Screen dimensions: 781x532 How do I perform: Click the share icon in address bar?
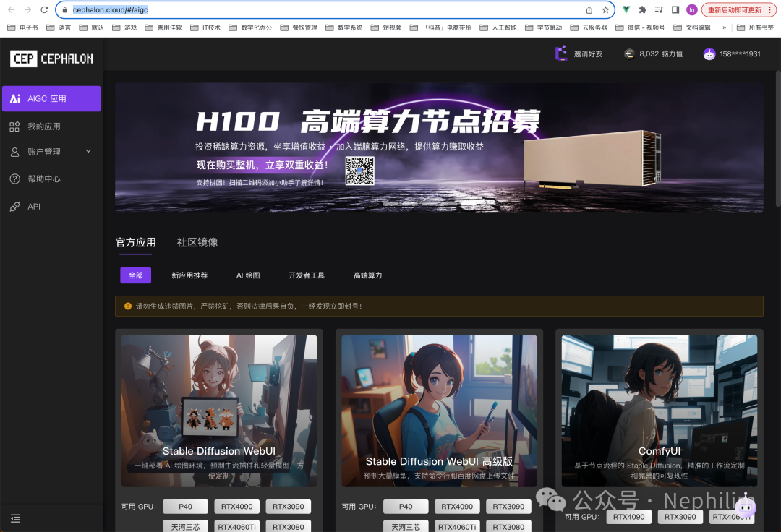(589, 10)
